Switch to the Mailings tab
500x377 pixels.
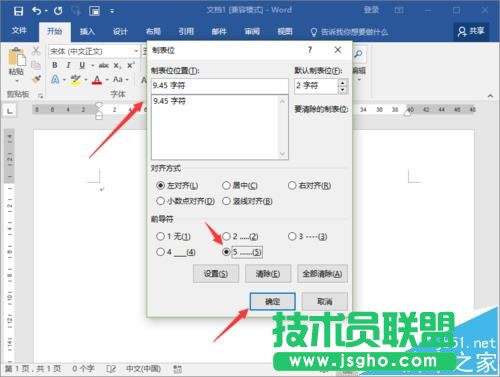click(219, 32)
